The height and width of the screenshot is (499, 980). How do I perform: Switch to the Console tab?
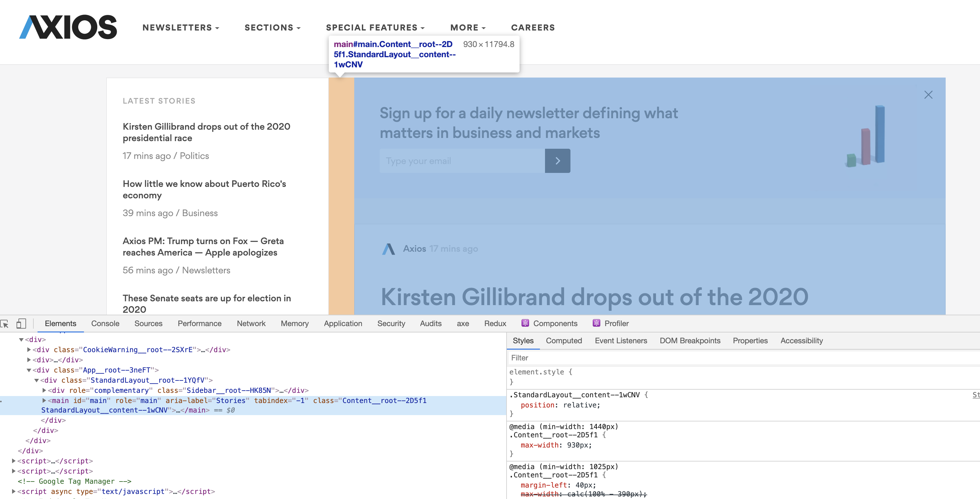tap(105, 323)
